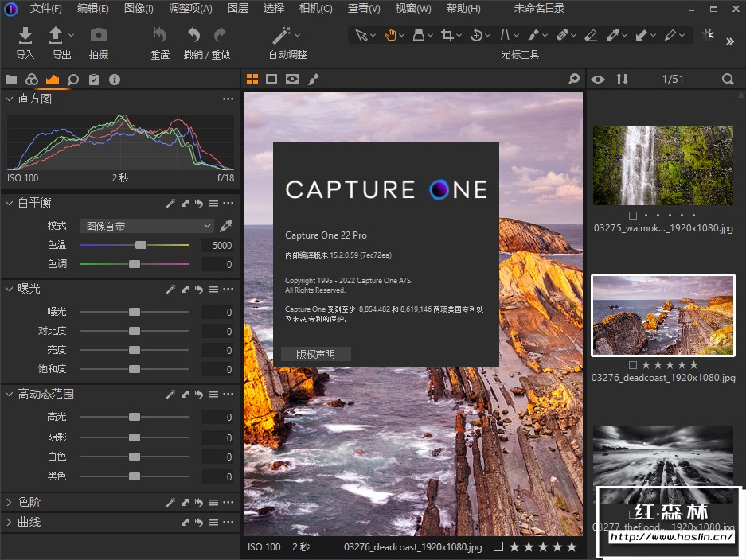Screen dimensions: 746x560
Task: Select the hand pan cursor tool
Action: coord(391,35)
